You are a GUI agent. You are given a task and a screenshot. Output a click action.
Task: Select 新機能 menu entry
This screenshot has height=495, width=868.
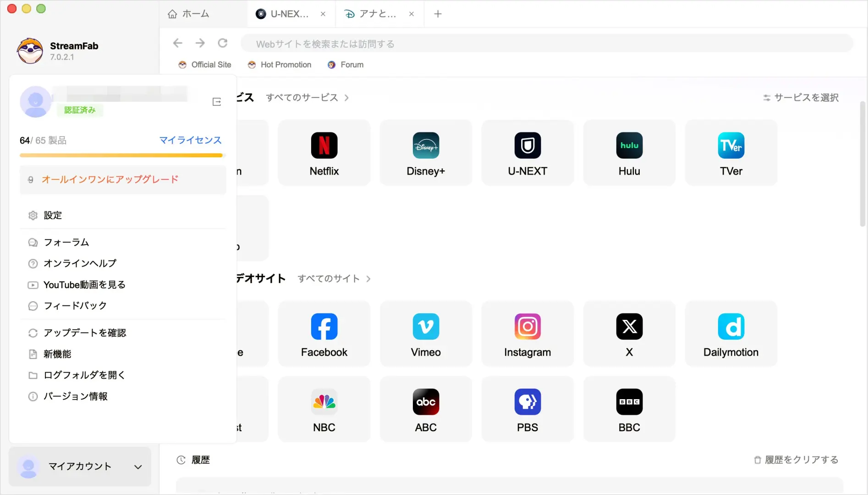pyautogui.click(x=123, y=354)
